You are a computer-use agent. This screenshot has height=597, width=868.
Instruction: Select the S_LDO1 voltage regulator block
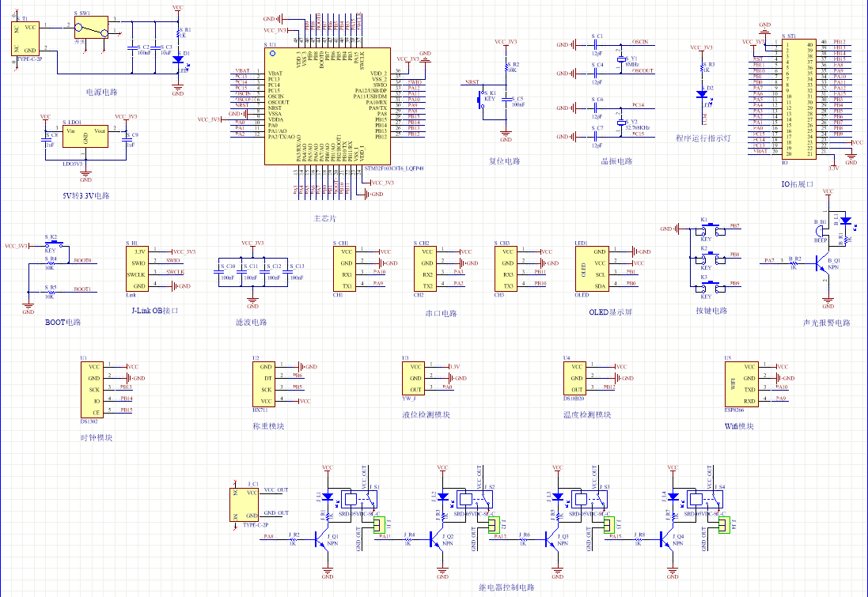point(85,136)
